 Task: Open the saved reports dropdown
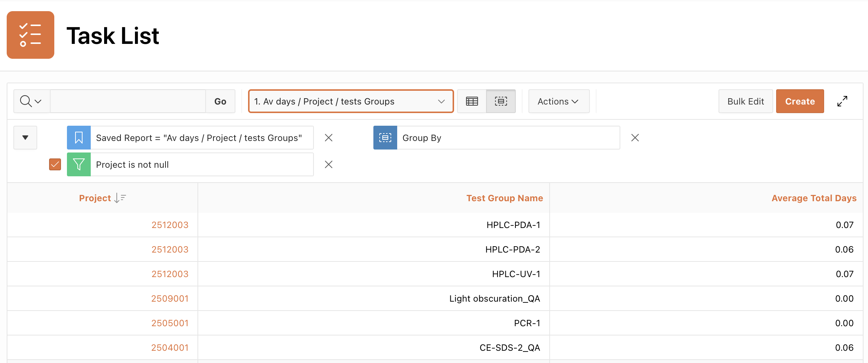pos(351,101)
